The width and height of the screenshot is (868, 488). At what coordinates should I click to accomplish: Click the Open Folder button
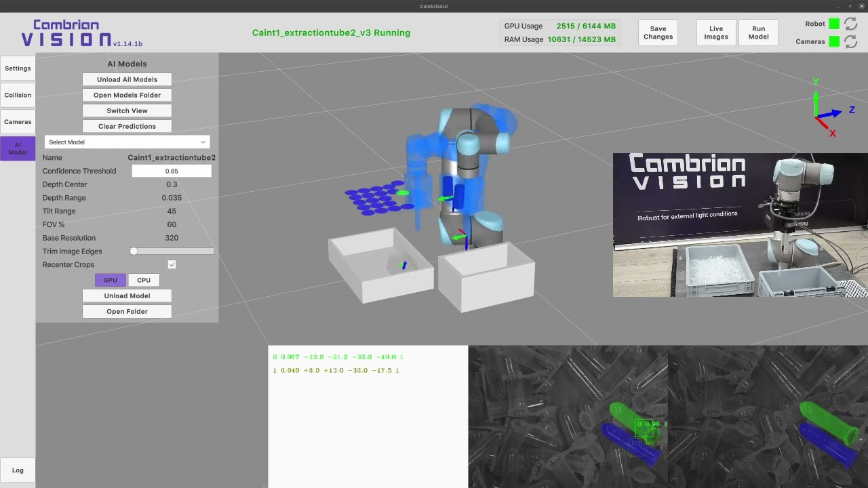(x=127, y=311)
